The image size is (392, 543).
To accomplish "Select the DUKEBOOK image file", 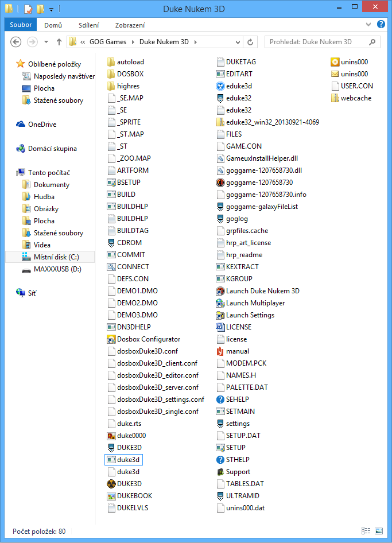I will tap(130, 496).
